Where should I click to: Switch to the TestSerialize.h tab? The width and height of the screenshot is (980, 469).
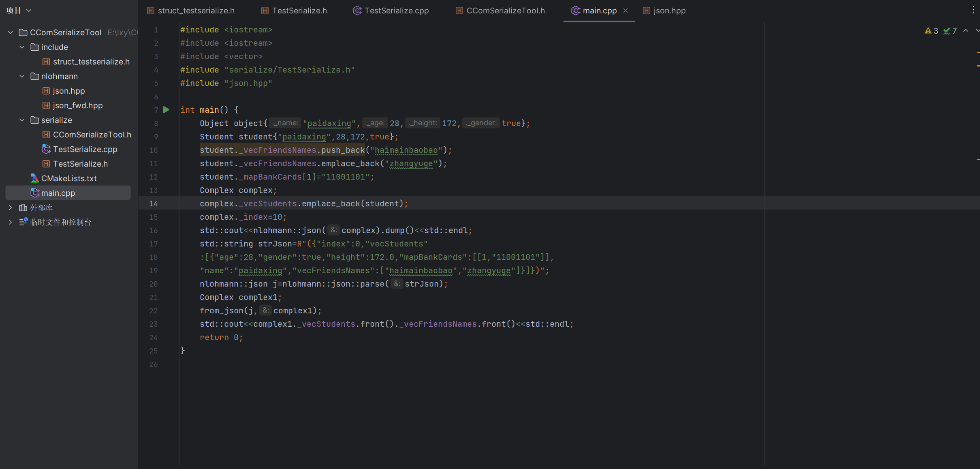(x=299, y=11)
